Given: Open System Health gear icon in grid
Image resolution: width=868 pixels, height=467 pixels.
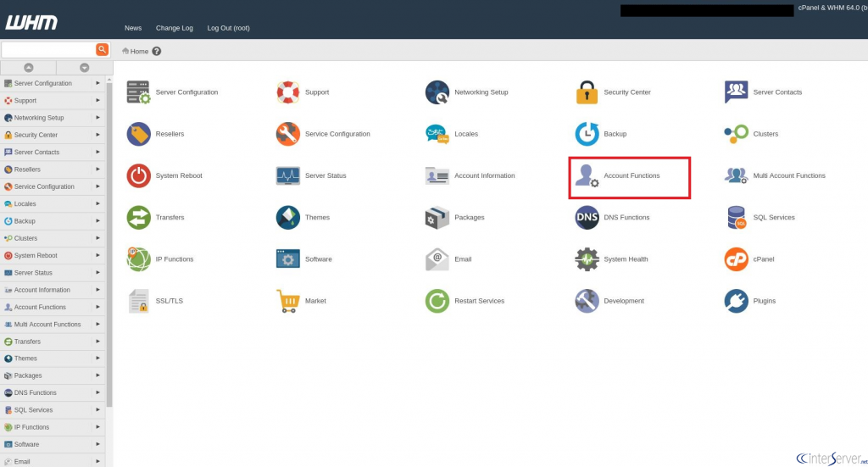Looking at the screenshot, I should coord(587,259).
